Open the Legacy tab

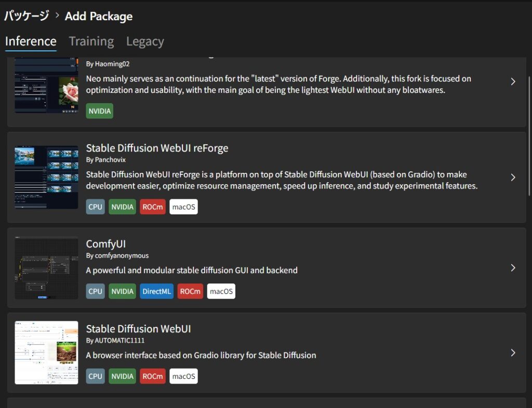(145, 42)
